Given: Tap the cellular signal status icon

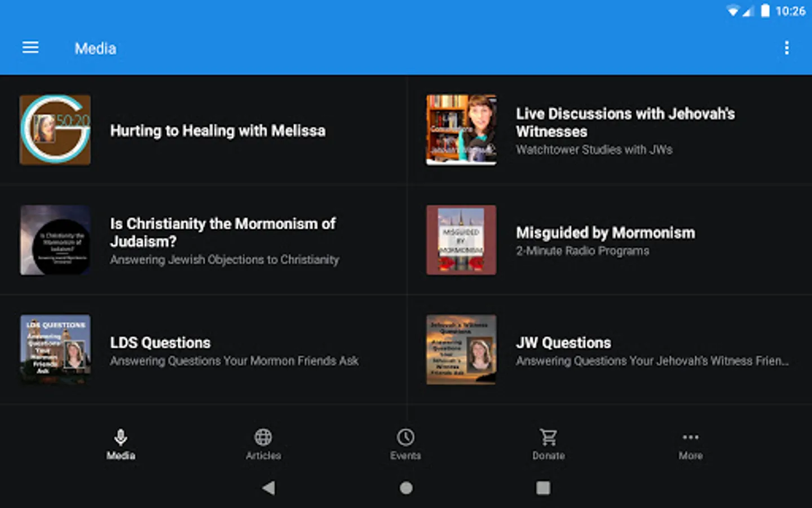Looking at the screenshot, I should (x=748, y=11).
